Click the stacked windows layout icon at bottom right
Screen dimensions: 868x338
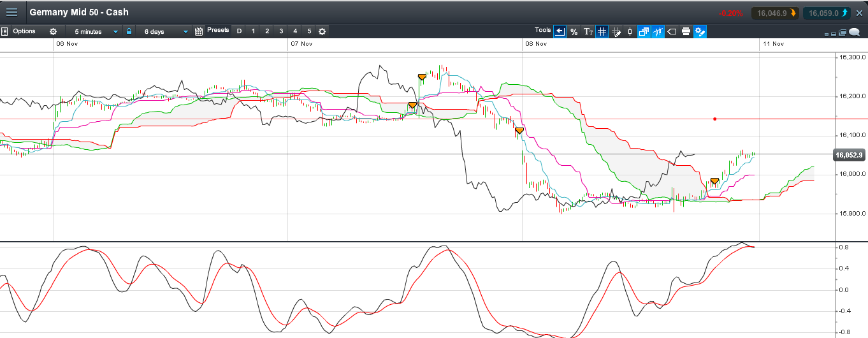[843, 32]
